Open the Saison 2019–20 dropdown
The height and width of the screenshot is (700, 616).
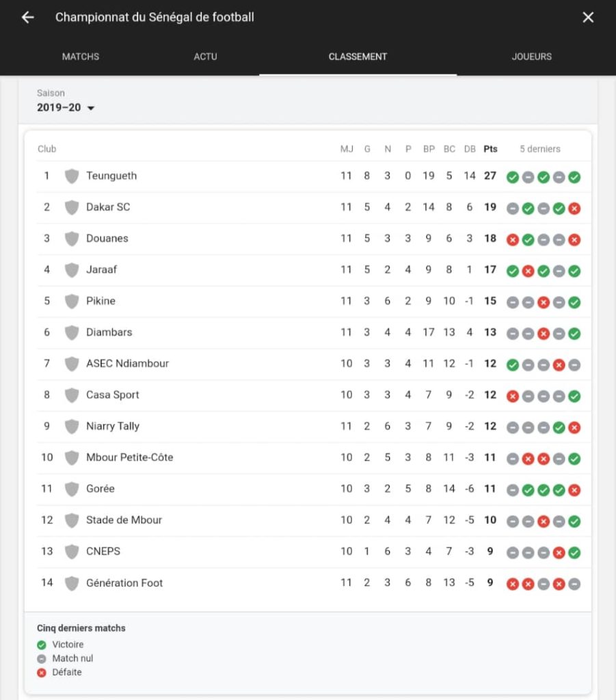tap(66, 107)
